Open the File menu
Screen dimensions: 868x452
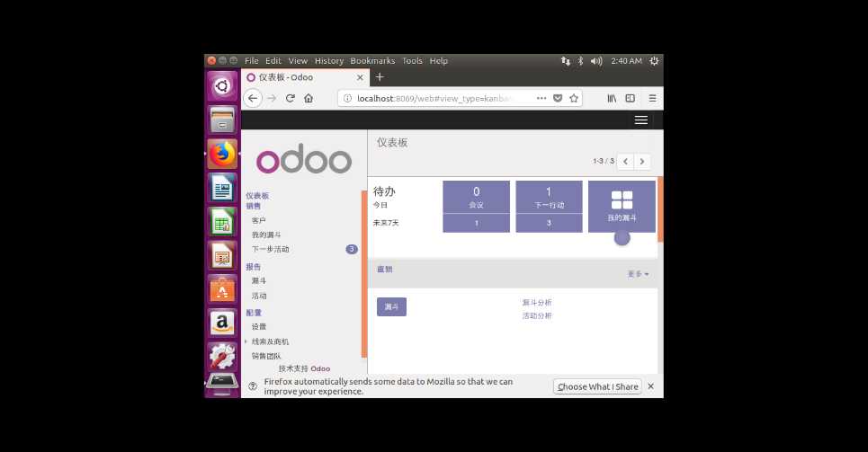coord(251,61)
